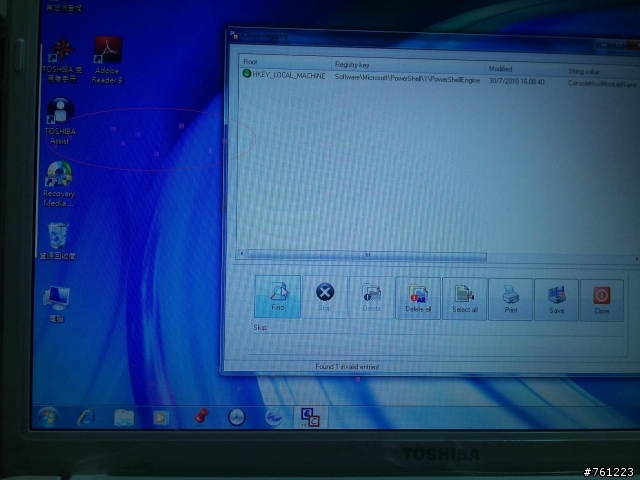Click the red pushpin taskbar icon

[200, 417]
